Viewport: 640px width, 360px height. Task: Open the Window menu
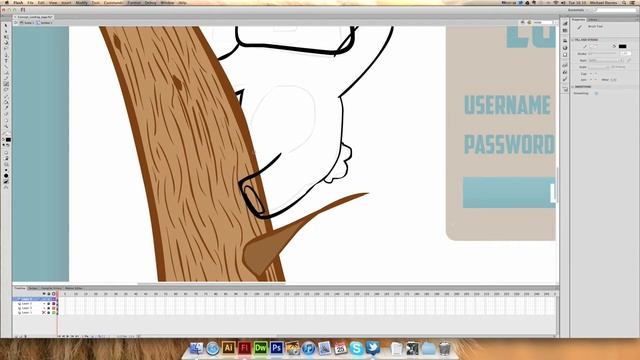coord(167,2)
